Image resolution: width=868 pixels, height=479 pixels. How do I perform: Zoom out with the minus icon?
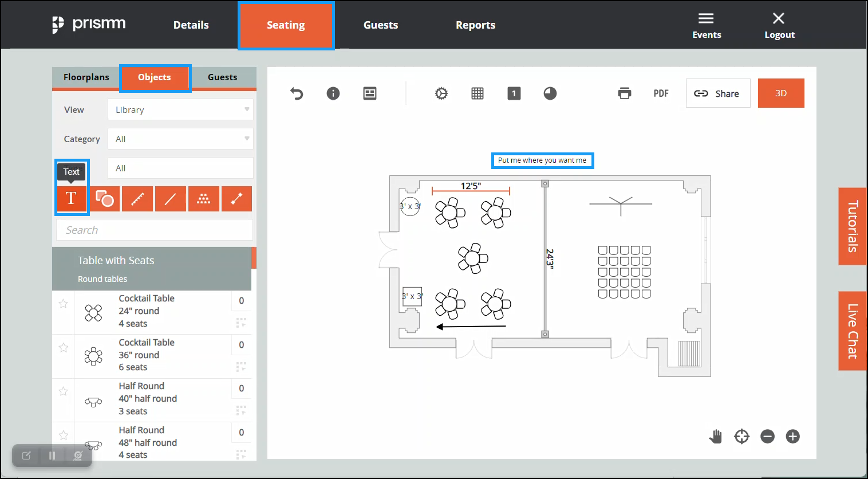[x=768, y=437]
